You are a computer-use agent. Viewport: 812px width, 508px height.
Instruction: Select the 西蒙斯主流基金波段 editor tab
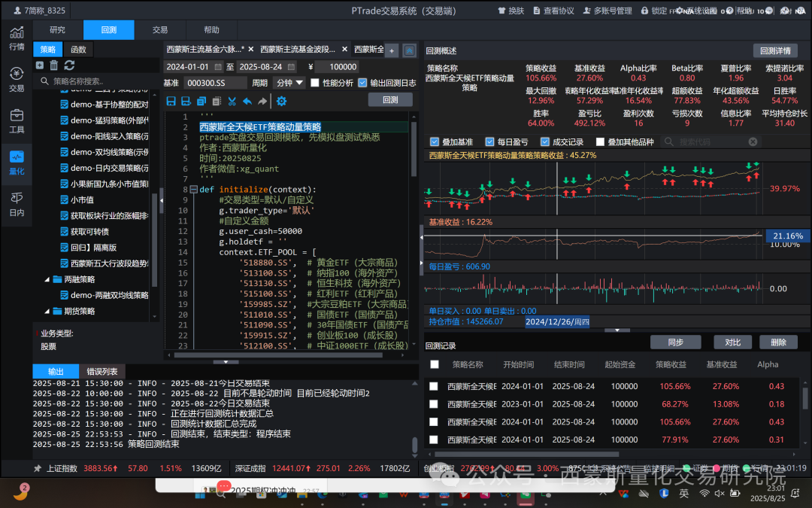[x=298, y=49]
